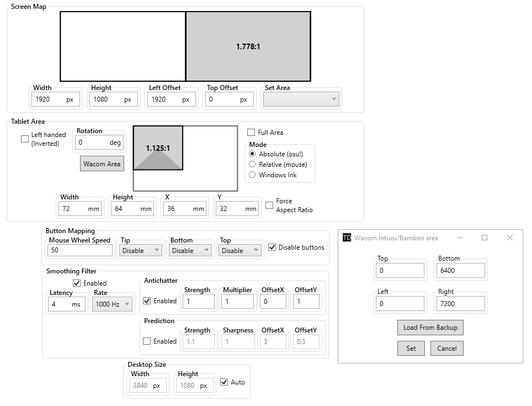Select Windows Ink mode
This screenshot has width=532, height=406.
click(x=253, y=175)
